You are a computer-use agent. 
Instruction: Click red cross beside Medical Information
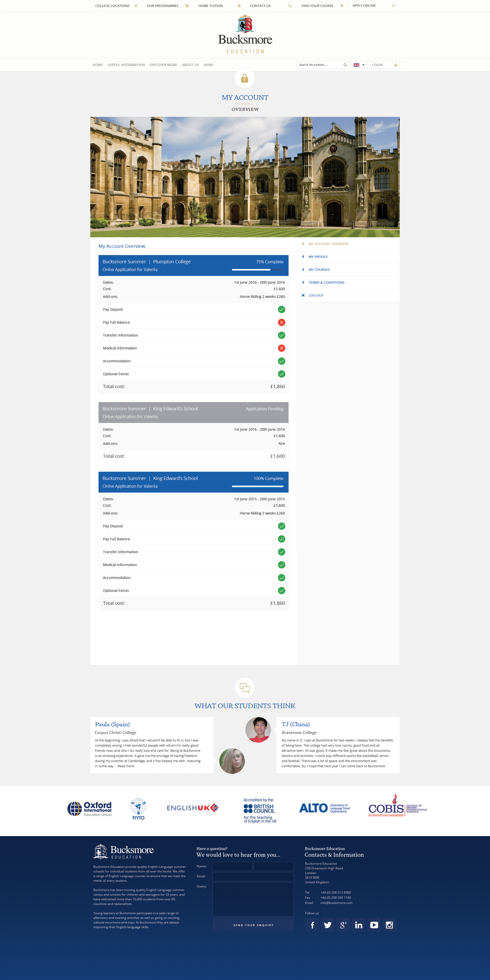click(282, 348)
